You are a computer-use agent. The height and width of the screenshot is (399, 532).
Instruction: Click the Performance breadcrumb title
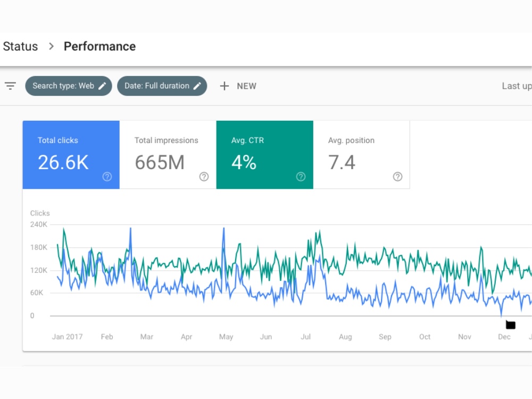pyautogui.click(x=100, y=46)
